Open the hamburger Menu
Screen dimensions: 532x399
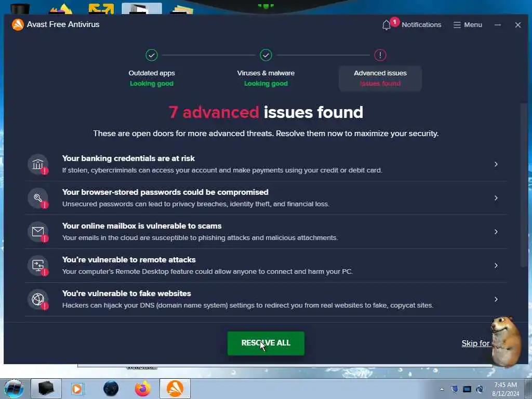(468, 25)
